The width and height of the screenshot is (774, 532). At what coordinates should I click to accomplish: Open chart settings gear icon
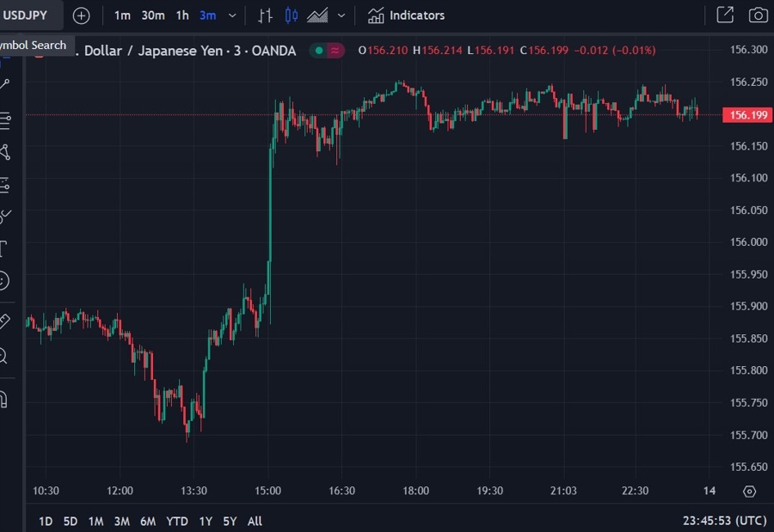tap(749, 492)
